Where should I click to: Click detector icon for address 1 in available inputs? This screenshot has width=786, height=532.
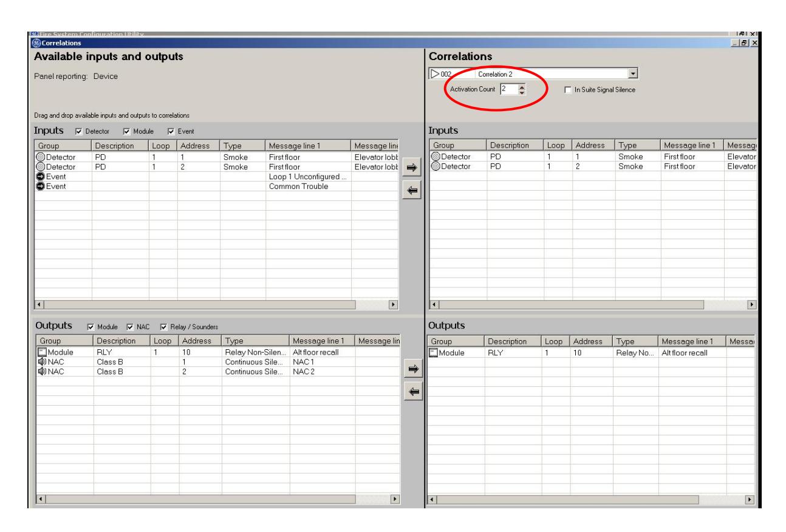42,157
